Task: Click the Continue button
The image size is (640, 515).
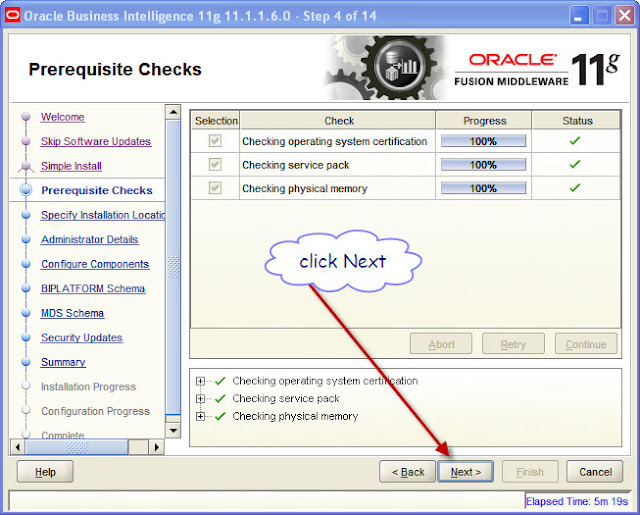Action: 586,344
